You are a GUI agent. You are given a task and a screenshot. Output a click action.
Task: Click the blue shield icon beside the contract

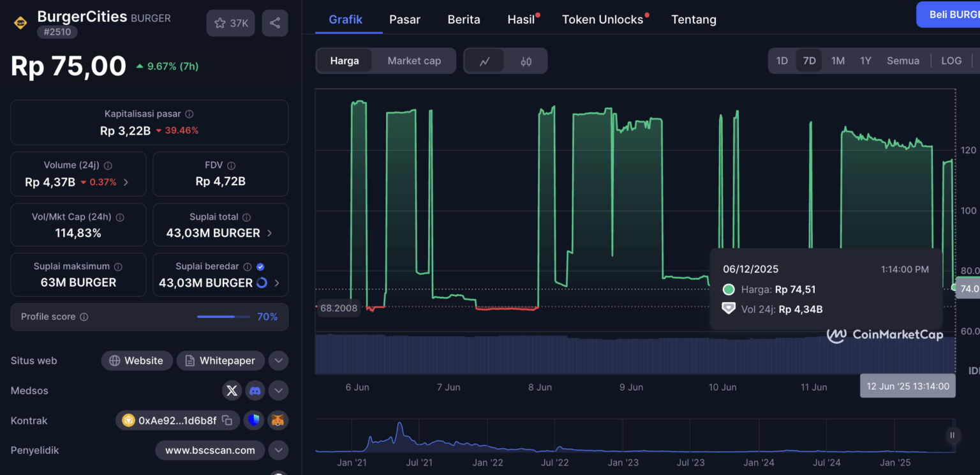254,420
